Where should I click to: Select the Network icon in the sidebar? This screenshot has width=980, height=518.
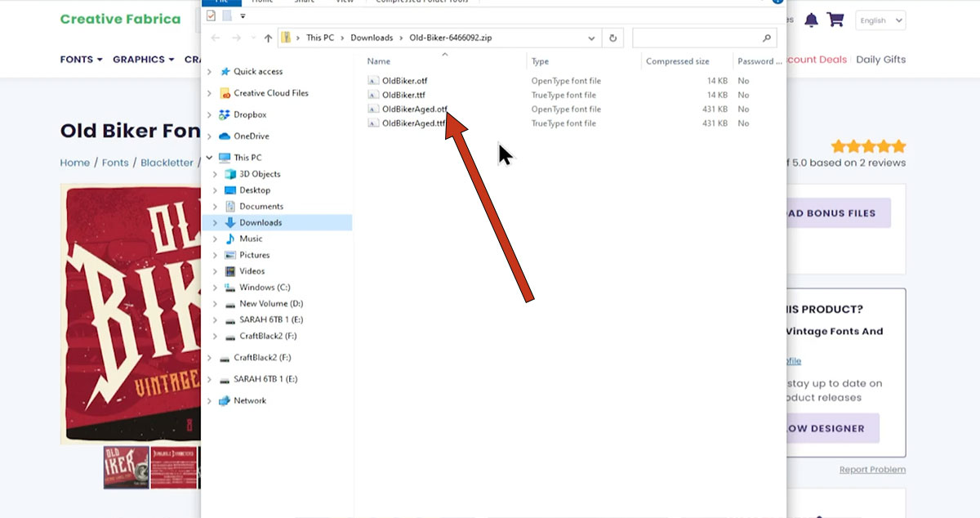226,400
